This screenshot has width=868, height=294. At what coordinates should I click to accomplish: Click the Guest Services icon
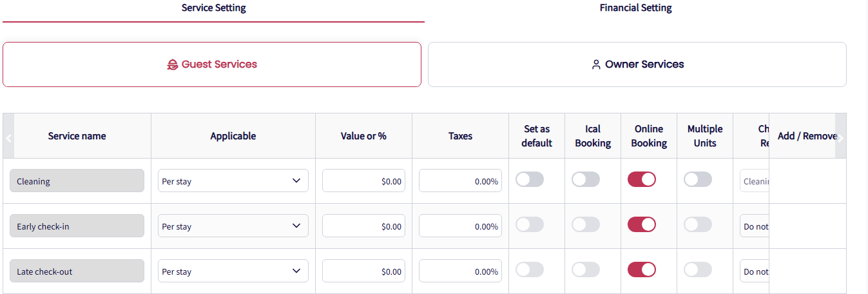point(172,64)
